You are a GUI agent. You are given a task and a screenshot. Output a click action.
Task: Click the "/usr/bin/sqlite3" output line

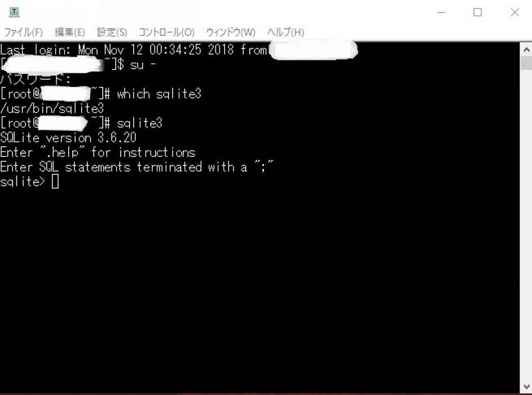[52, 108]
